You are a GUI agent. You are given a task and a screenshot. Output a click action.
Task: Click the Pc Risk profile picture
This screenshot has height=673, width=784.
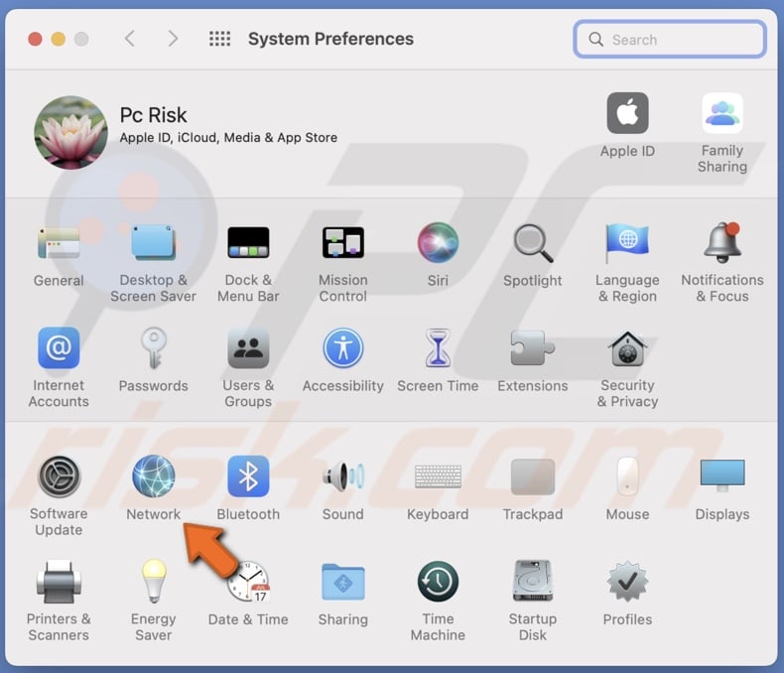(x=70, y=133)
